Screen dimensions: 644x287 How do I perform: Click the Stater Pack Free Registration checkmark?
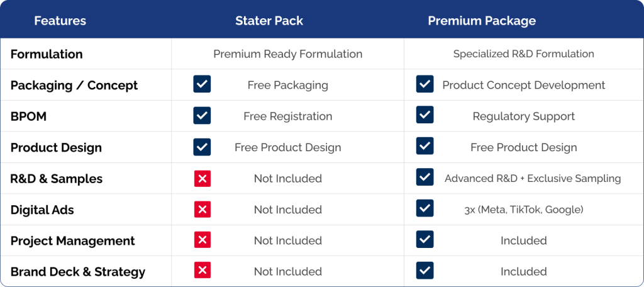coord(202,116)
